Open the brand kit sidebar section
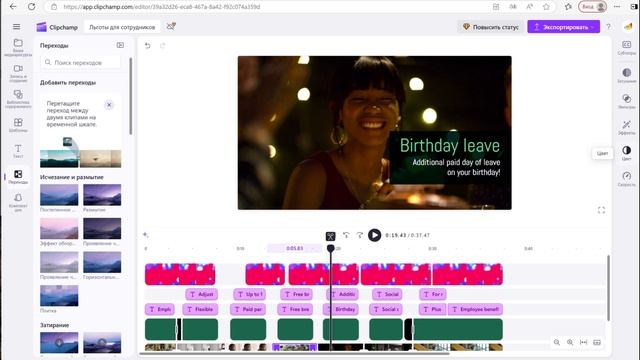Screen dimensions: 640x360 point(18,202)
